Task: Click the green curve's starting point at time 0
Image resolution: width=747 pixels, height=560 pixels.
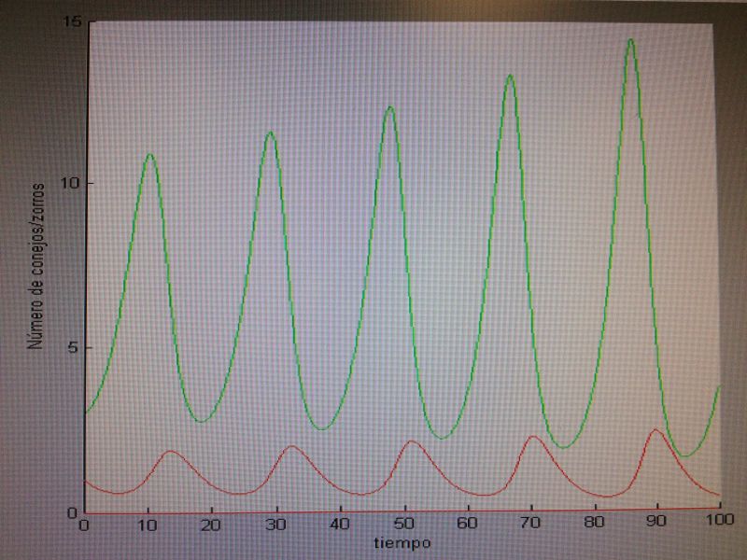Action: click(86, 413)
